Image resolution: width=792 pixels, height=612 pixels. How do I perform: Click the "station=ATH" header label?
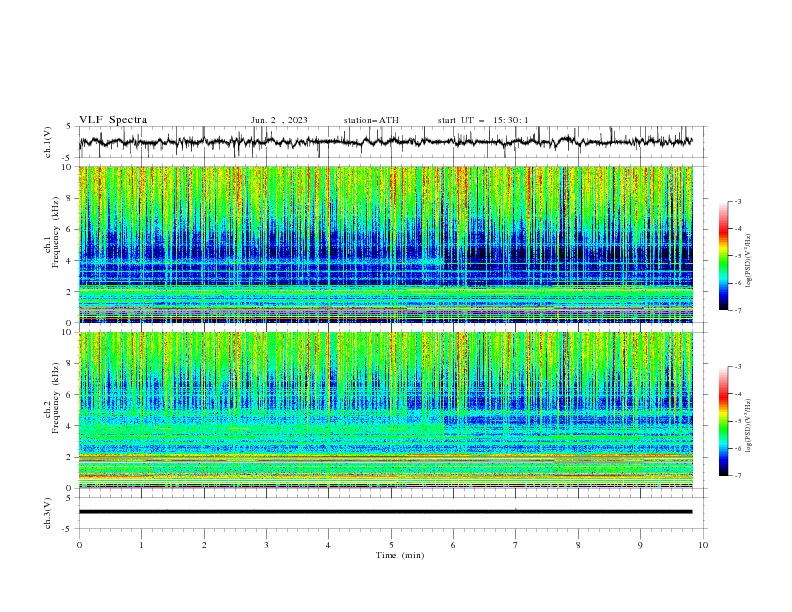tap(371, 120)
